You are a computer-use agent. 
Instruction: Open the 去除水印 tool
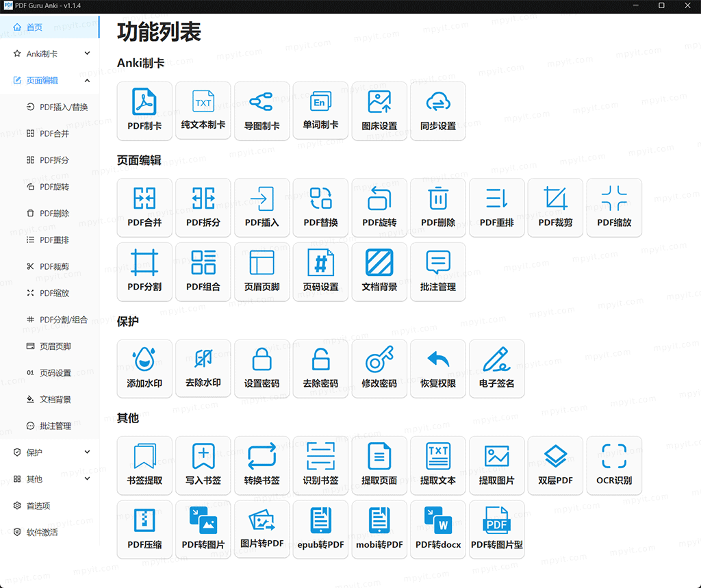(203, 368)
